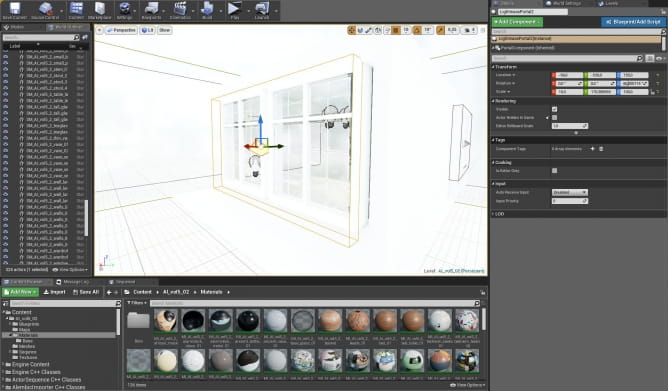This screenshot has height=391, width=668.
Task: Open the Blueprints toolbar icon
Action: pyautogui.click(x=151, y=10)
